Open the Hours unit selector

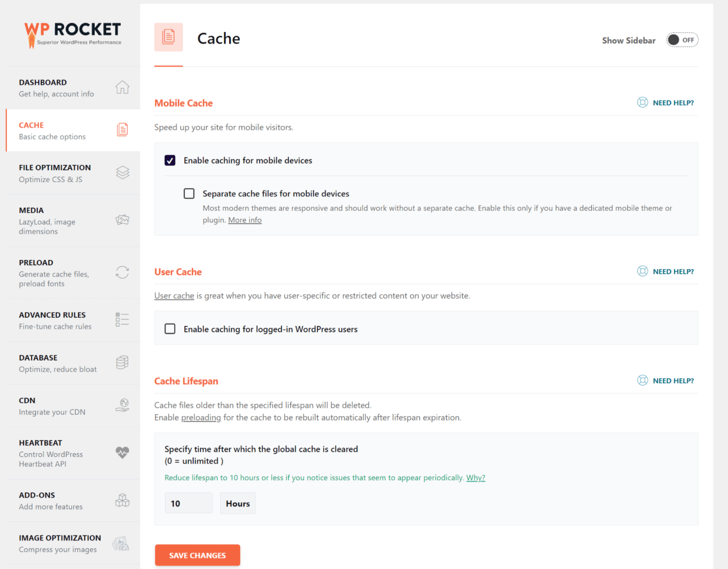pyautogui.click(x=238, y=503)
